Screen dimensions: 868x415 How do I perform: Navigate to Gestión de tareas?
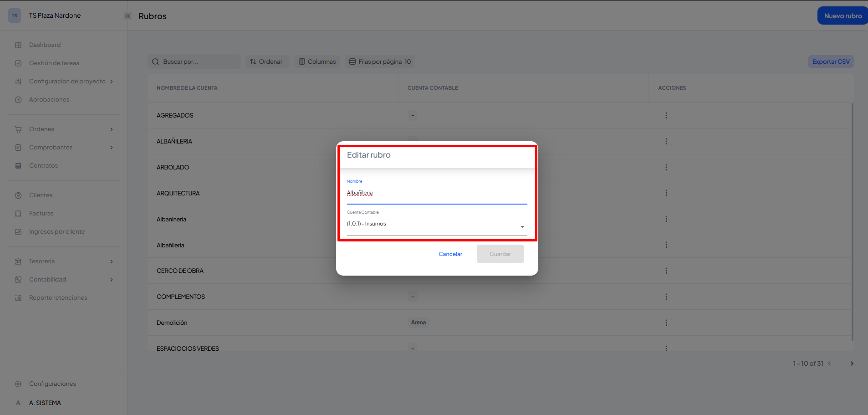[54, 63]
